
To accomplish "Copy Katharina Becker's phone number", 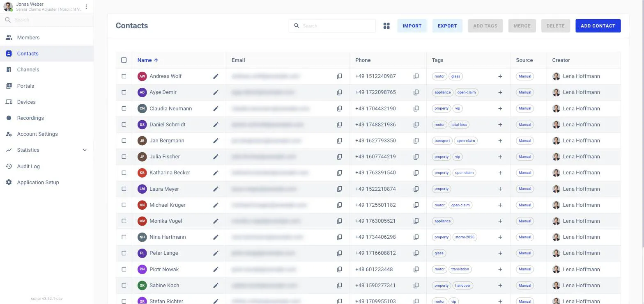I will pyautogui.click(x=416, y=173).
